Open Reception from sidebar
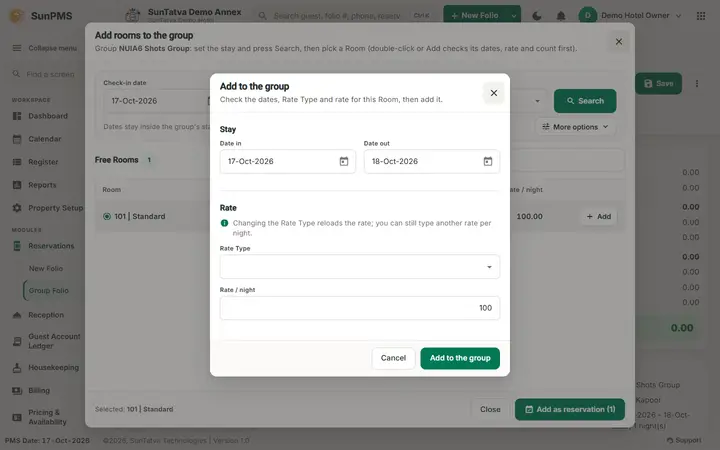The image size is (720, 450). pyautogui.click(x=46, y=315)
